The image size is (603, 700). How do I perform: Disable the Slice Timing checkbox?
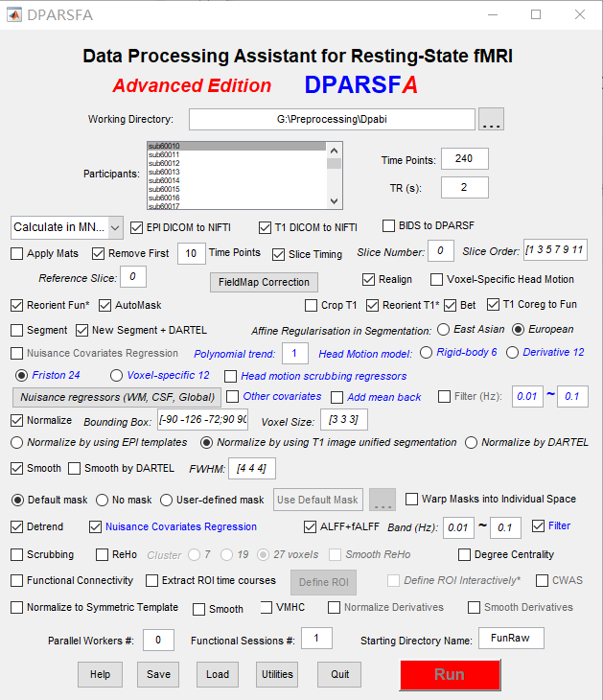click(279, 254)
